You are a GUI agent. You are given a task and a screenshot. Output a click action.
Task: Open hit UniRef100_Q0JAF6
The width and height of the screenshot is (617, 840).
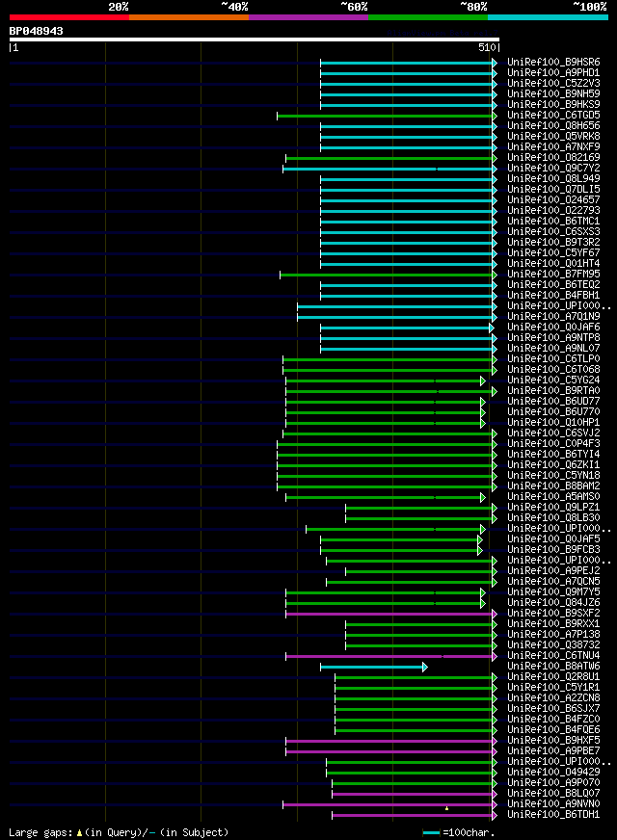coord(553,328)
